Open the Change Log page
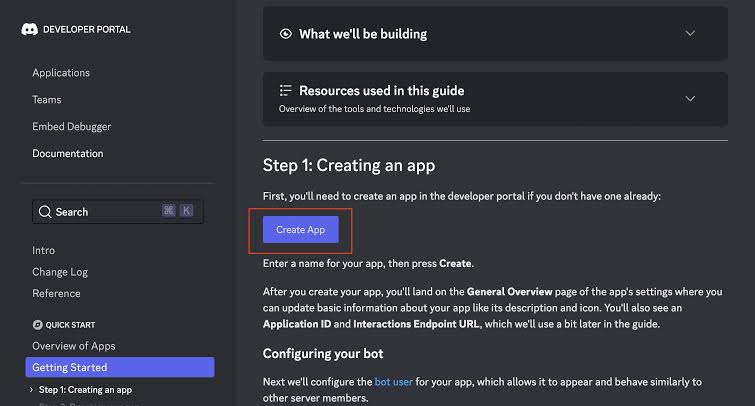The width and height of the screenshot is (755, 406). pyautogui.click(x=60, y=272)
